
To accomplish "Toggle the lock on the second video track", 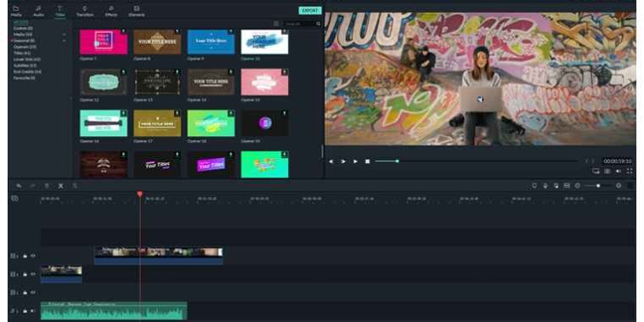I will (x=25, y=274).
